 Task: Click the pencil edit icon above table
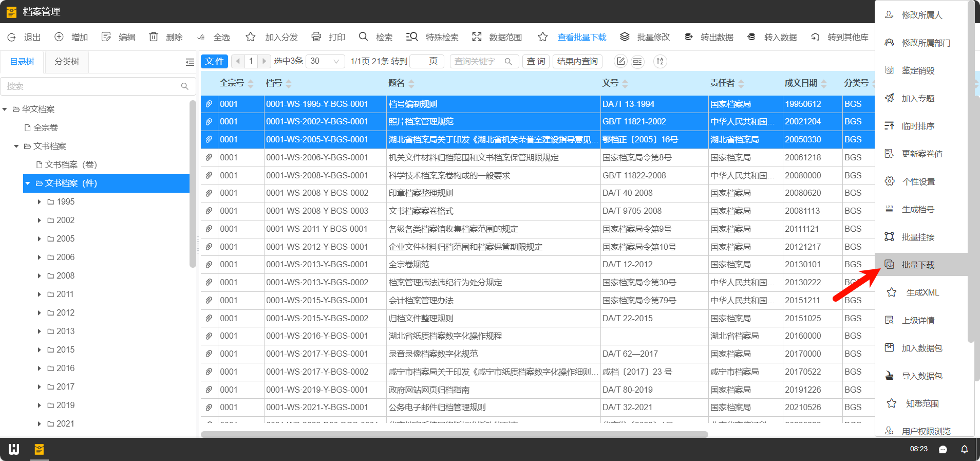620,62
